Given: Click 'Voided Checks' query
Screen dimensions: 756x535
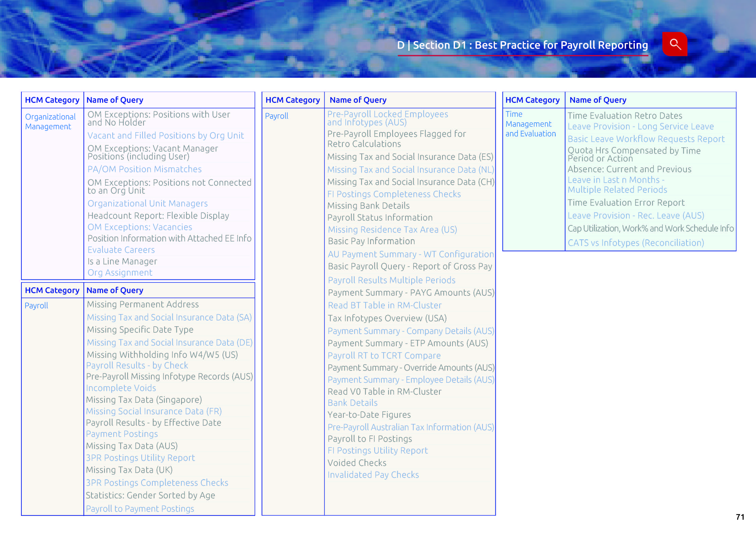Looking at the screenshot, I should click(x=357, y=463).
